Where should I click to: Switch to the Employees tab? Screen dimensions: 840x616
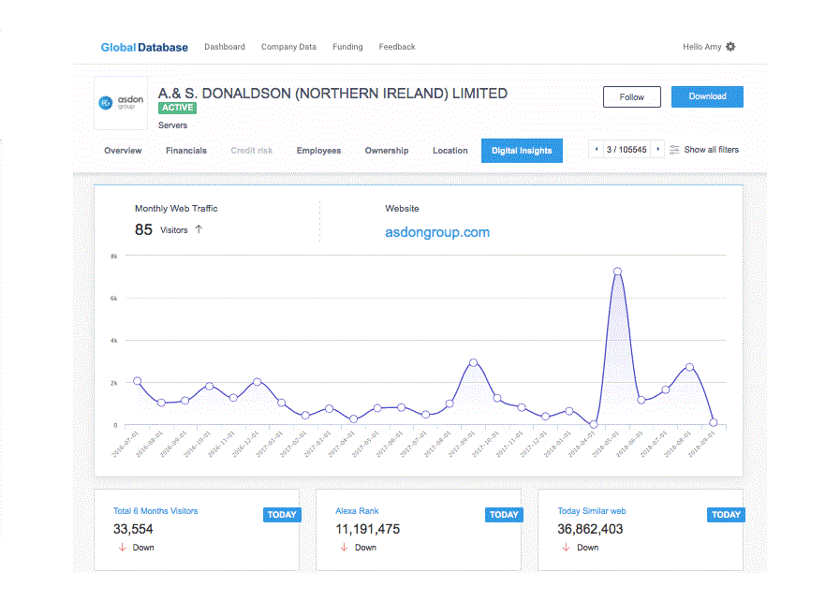[x=318, y=151]
